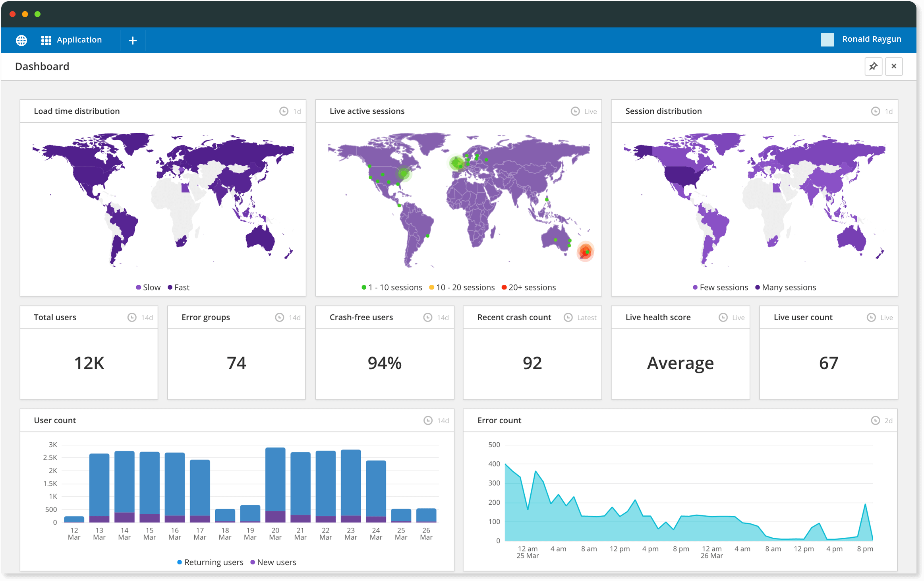The width and height of the screenshot is (924, 581).
Task: Click the green 1-10 sessions color dot
Action: pyautogui.click(x=363, y=287)
